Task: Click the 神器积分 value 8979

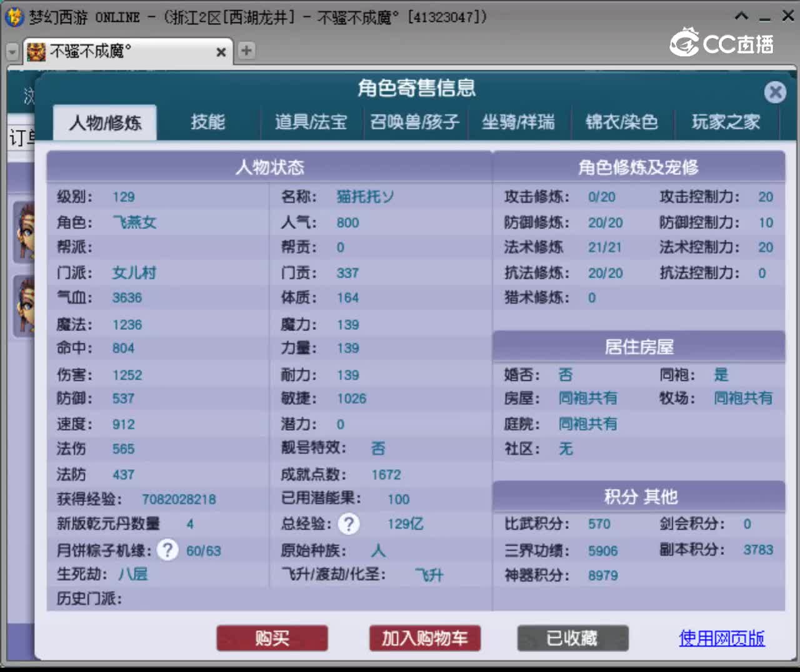Action: click(x=603, y=575)
